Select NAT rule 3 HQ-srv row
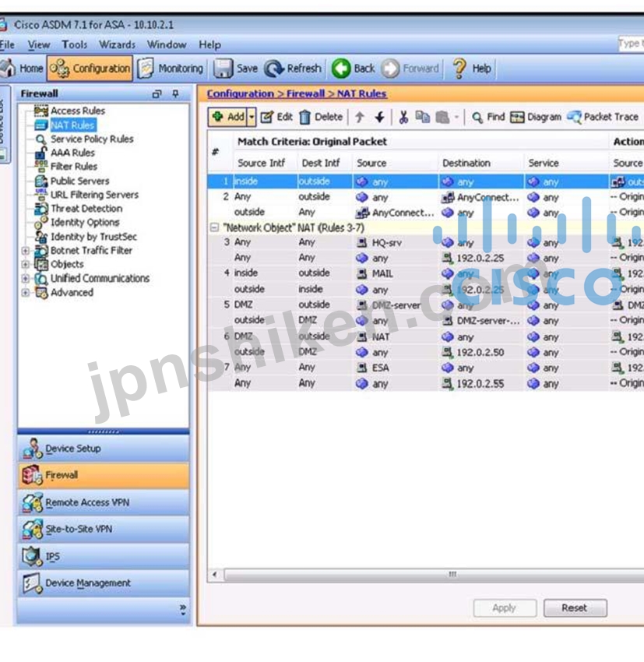This screenshot has width=644, height=662. [x=425, y=242]
